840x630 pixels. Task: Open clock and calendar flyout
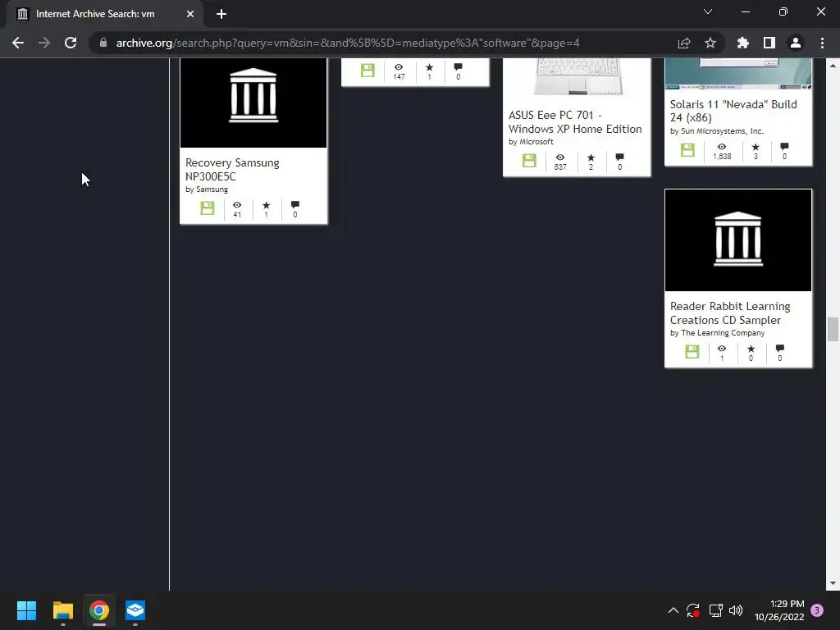(x=779, y=610)
